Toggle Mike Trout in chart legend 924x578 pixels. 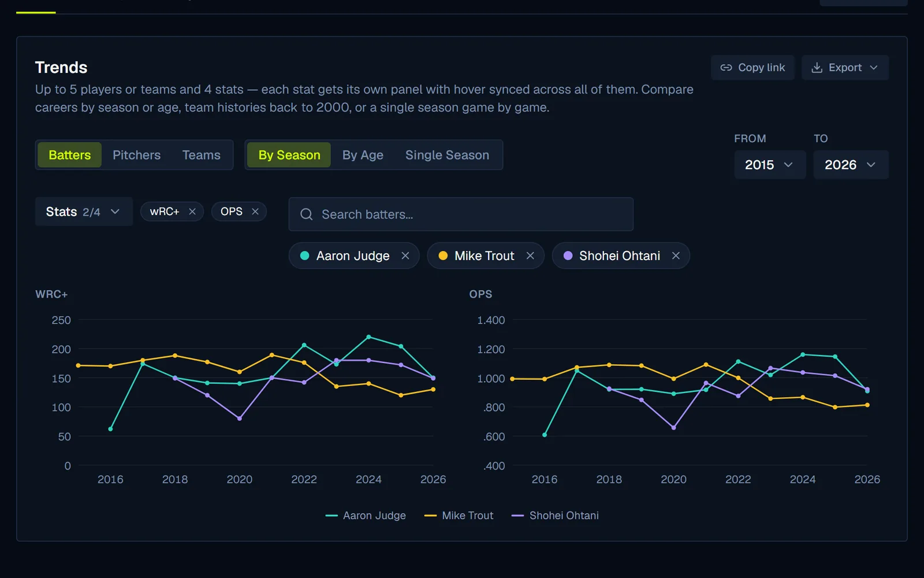coord(459,516)
